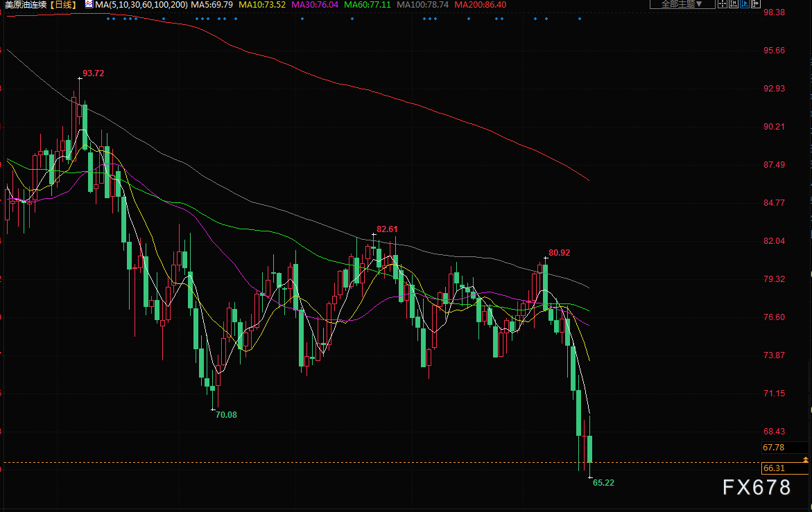This screenshot has width=812, height=512.
Task: Click the jump-to-latest arrow icon
Action: coord(755,4)
